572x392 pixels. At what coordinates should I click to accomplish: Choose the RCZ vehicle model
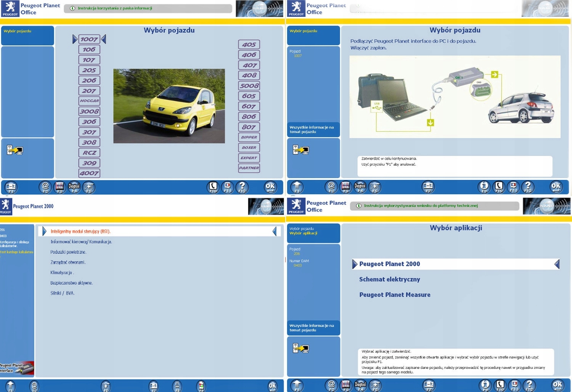89,153
